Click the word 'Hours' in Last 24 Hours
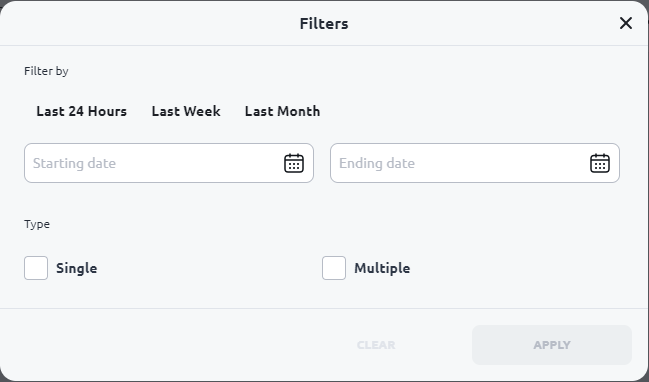Screen dimensions: 649x382 [x=107, y=111]
